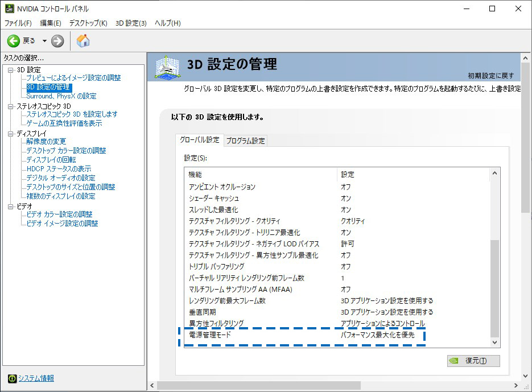
Task: Click main pane horizontal scroll right arrow
Action: coord(516,386)
